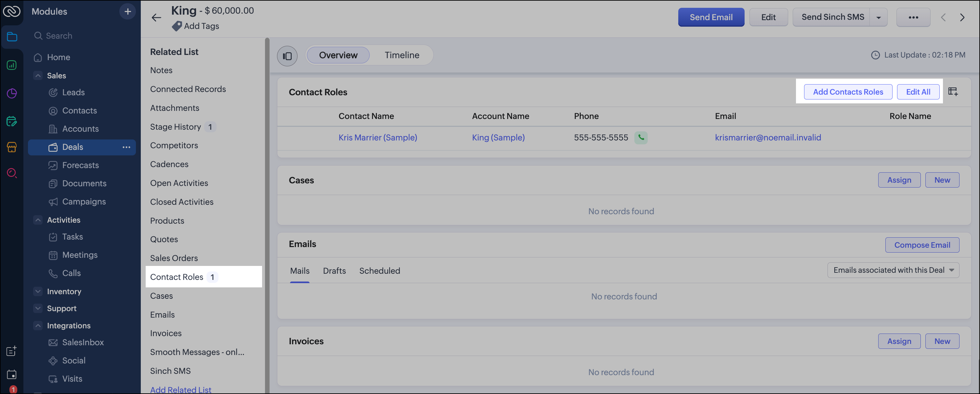Viewport: 980px width, 394px height.
Task: Open the Marketplace store icon in the rail
Action: point(12,147)
